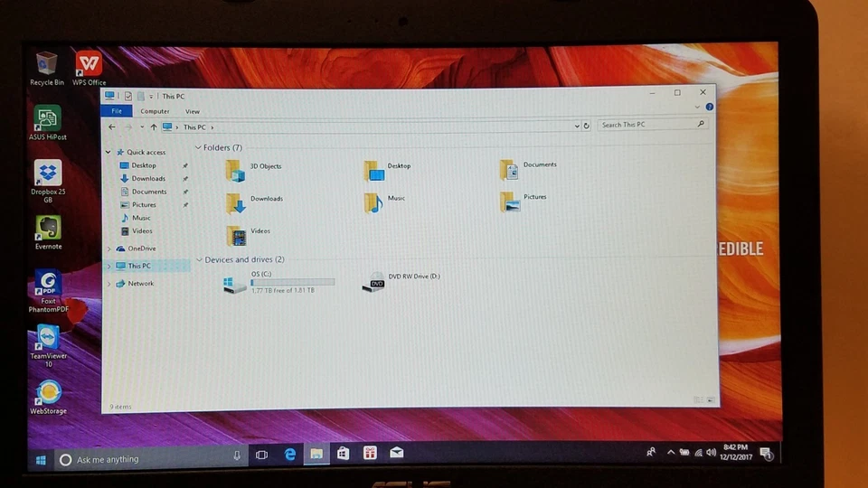Open the taskbar clock showing 8:42 PM
Screen dimensions: 868x488
click(x=736, y=452)
